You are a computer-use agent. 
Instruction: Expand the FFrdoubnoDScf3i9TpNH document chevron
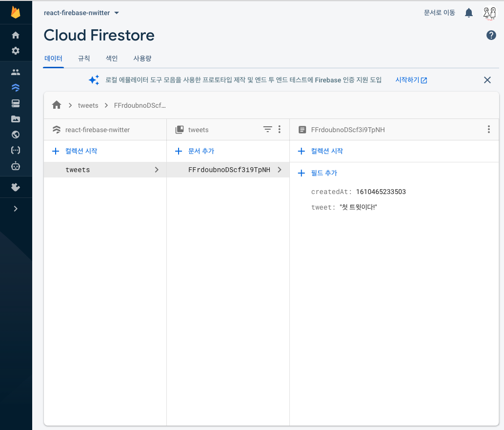pos(279,170)
